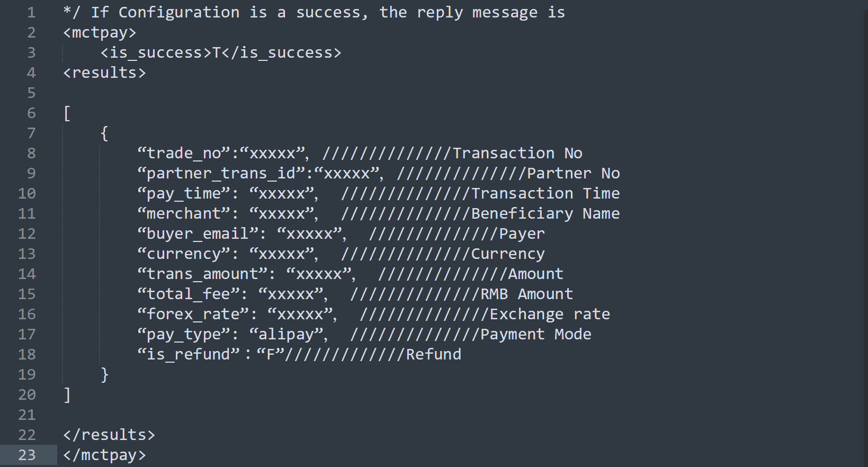Click the RMB Amount comment
868x467 pixels.
pyautogui.click(x=527, y=294)
